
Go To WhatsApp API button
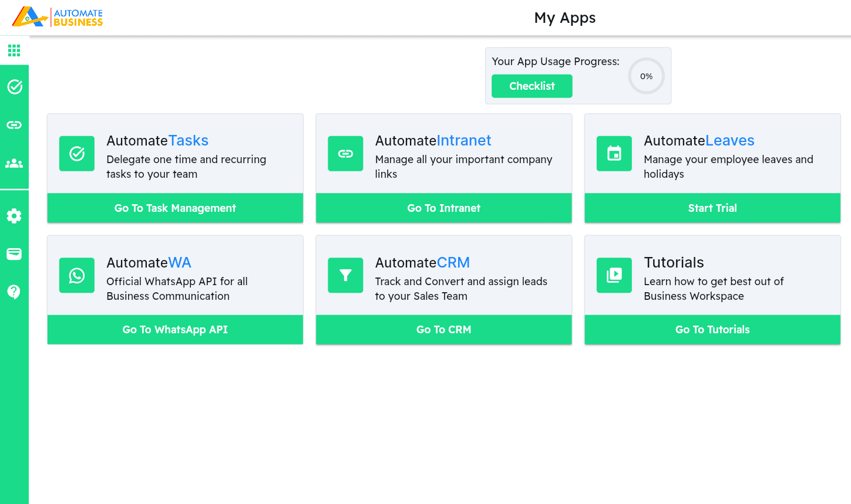point(175,330)
